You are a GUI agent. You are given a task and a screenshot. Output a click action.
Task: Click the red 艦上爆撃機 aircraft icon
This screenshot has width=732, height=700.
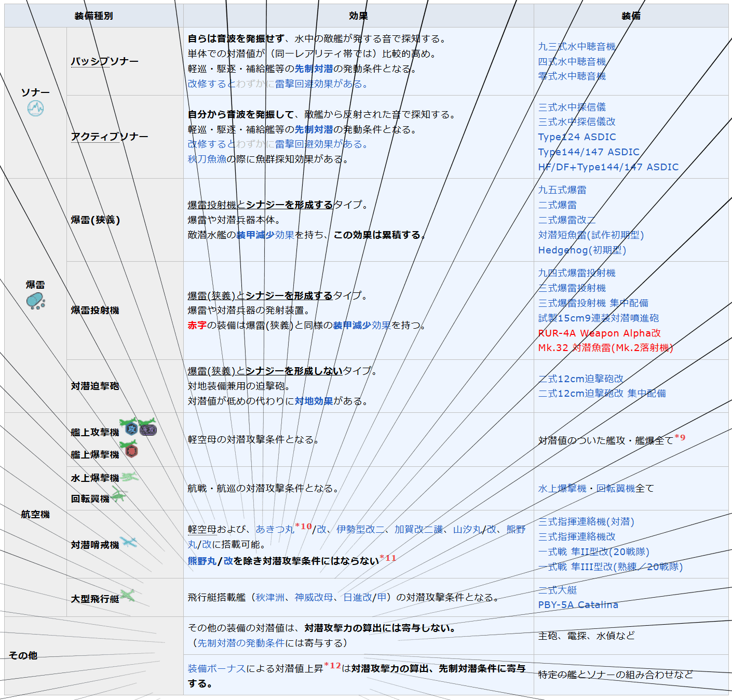[130, 450]
